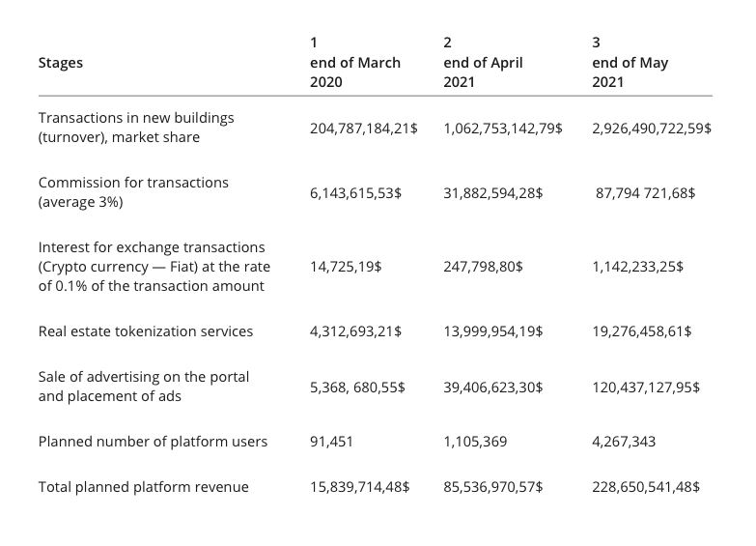Click Planned number of platform users label

click(153, 442)
